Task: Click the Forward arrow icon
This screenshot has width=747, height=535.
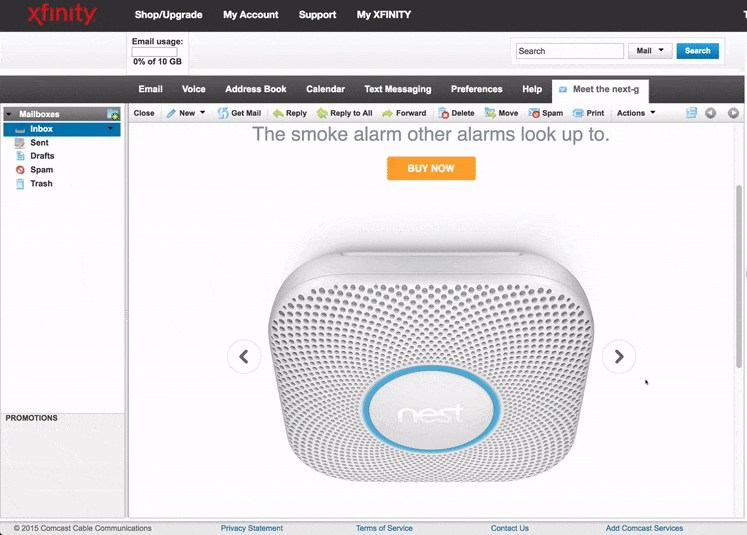Action: (x=388, y=113)
